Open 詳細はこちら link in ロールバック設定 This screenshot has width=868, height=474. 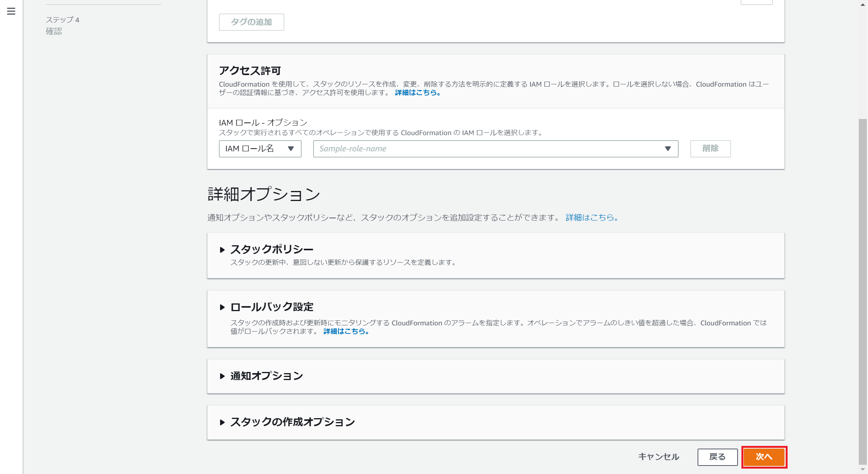[x=346, y=331]
